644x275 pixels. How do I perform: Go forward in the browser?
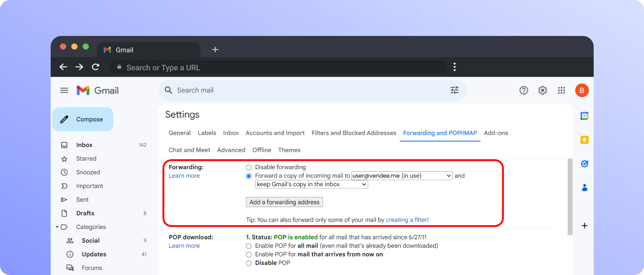pyautogui.click(x=80, y=67)
